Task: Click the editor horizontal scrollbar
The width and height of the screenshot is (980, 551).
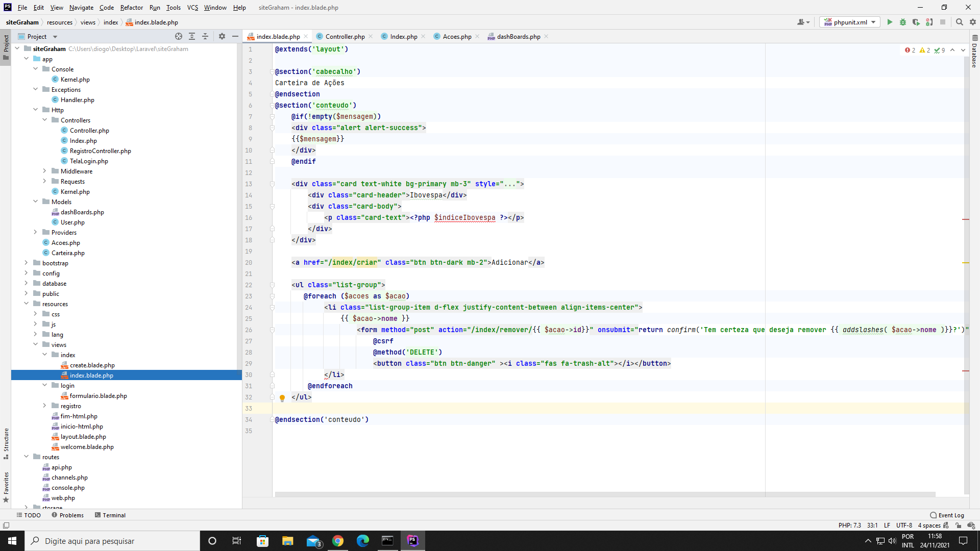Action: (x=605, y=494)
